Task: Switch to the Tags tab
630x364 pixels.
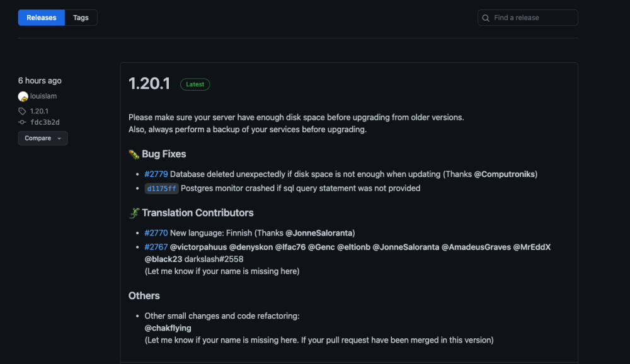Action: [81, 18]
